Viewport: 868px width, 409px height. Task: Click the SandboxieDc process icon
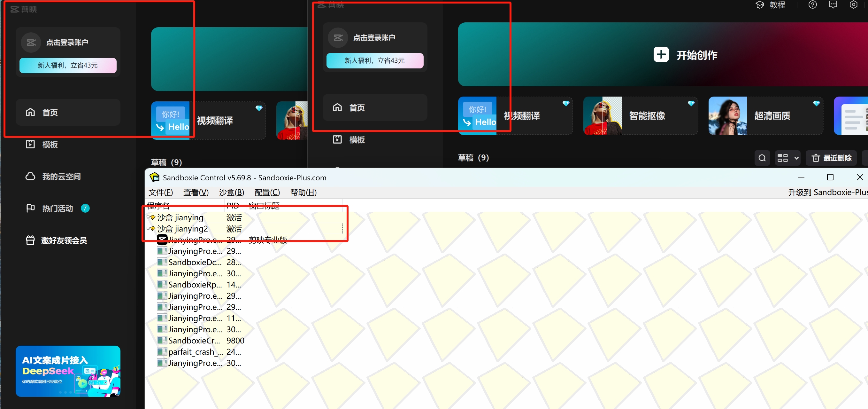(x=162, y=262)
